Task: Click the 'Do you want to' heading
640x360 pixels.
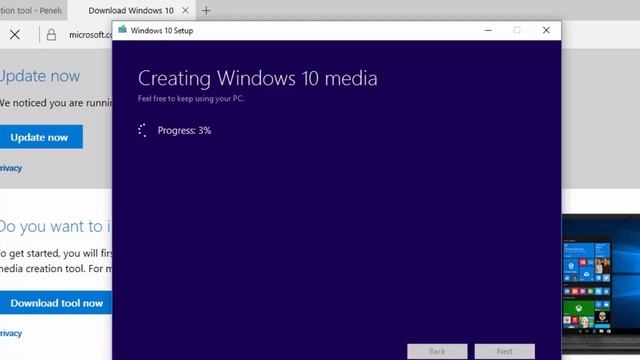Action: (x=56, y=227)
